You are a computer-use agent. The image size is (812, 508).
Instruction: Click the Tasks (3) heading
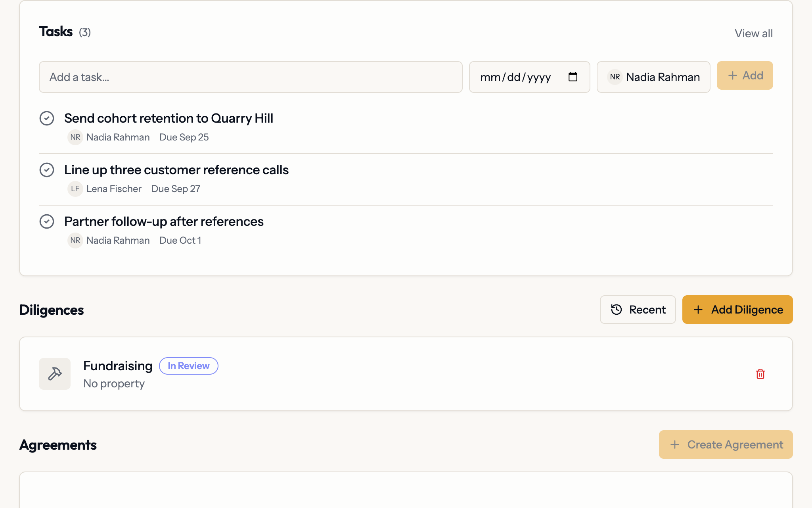click(x=65, y=31)
